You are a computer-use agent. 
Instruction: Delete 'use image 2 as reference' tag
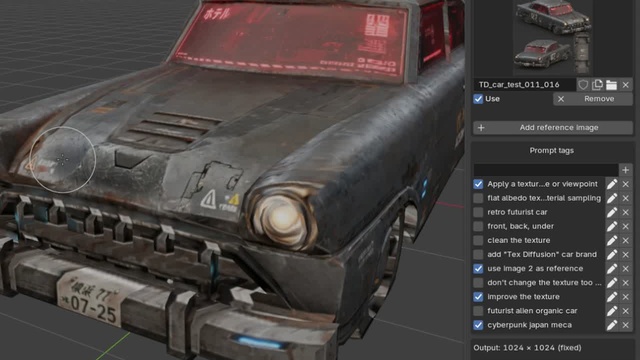625,269
